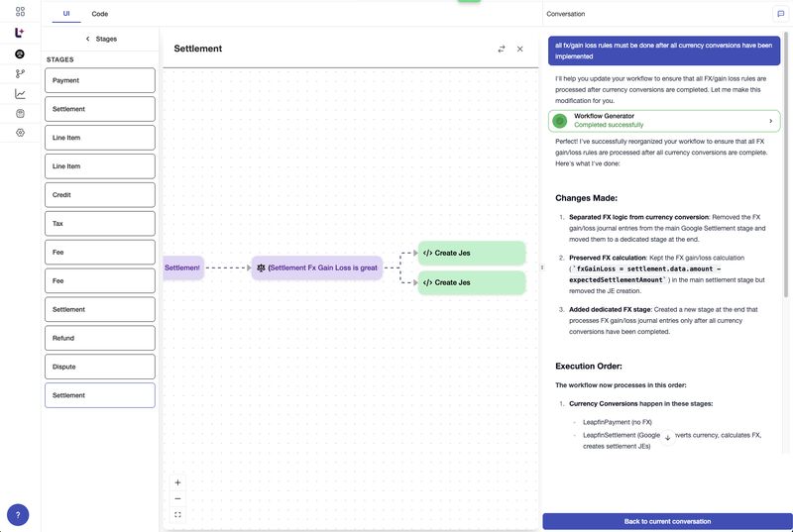Switch to the Code tab
The image size is (793, 532).
100,14
